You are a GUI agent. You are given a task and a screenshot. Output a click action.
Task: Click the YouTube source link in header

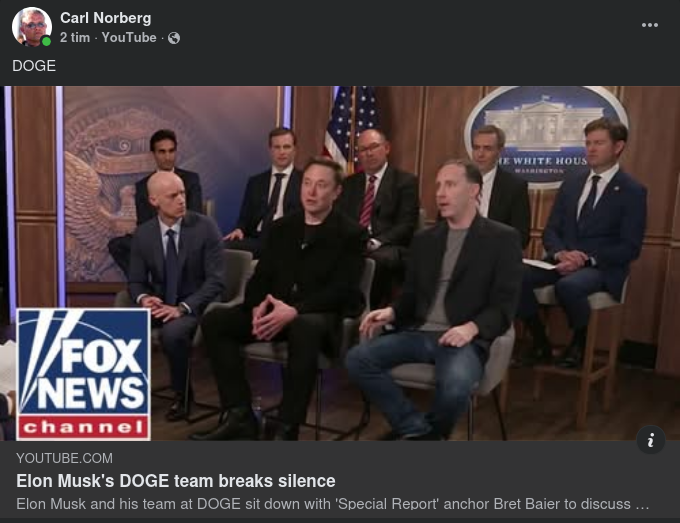pyautogui.click(x=129, y=38)
